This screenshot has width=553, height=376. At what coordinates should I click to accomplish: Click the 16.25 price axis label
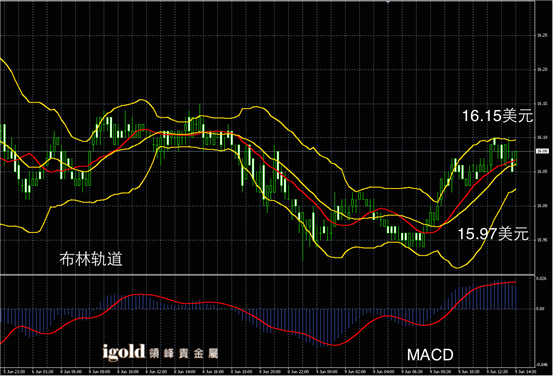[542, 35]
